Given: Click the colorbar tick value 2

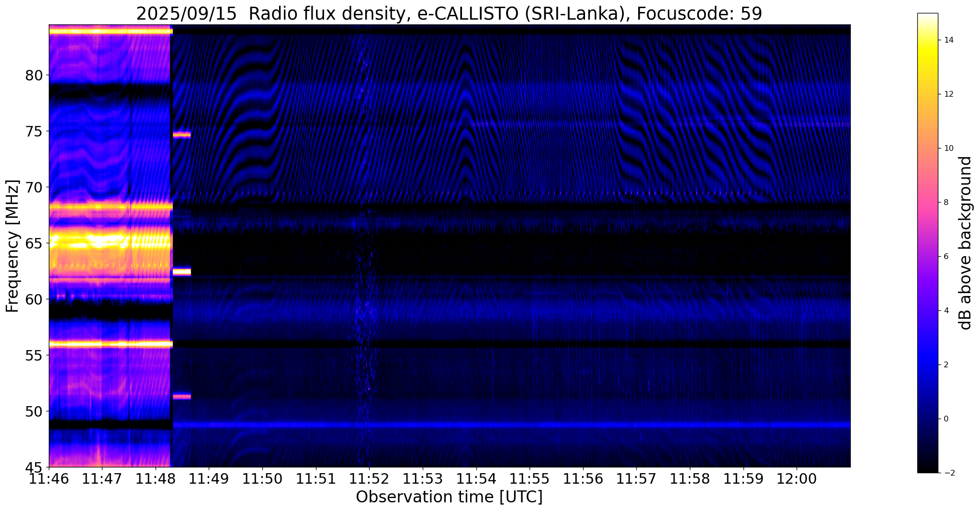Looking at the screenshot, I should pos(946,365).
